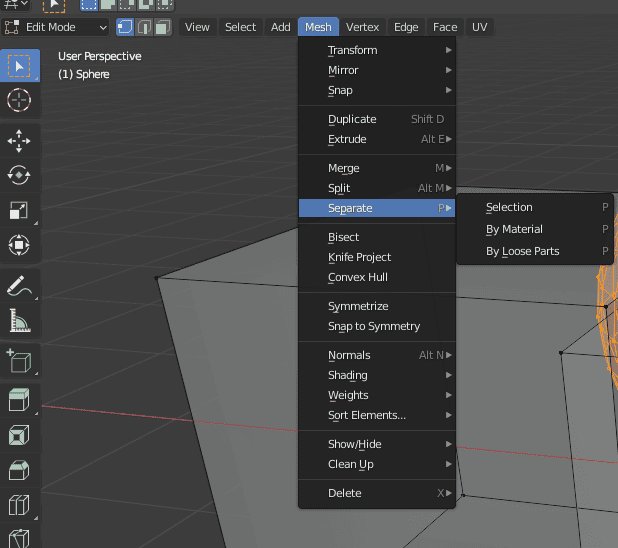Click the Edit Mode cube icon
The width and height of the screenshot is (618, 548).
pos(12,27)
